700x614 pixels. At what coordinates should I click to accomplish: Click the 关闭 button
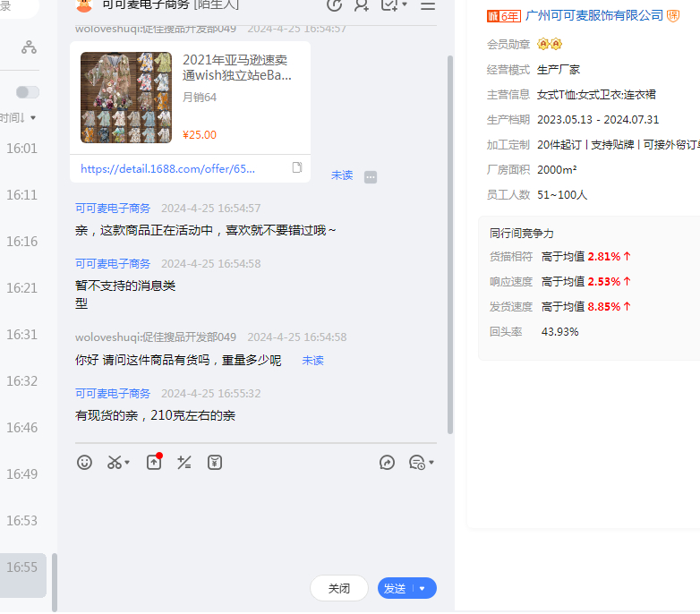(339, 588)
